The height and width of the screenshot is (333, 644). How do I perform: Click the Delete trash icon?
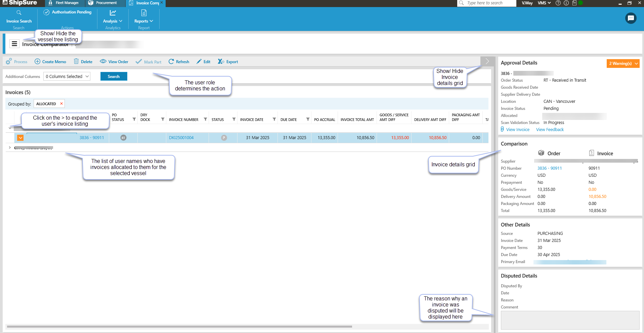76,61
